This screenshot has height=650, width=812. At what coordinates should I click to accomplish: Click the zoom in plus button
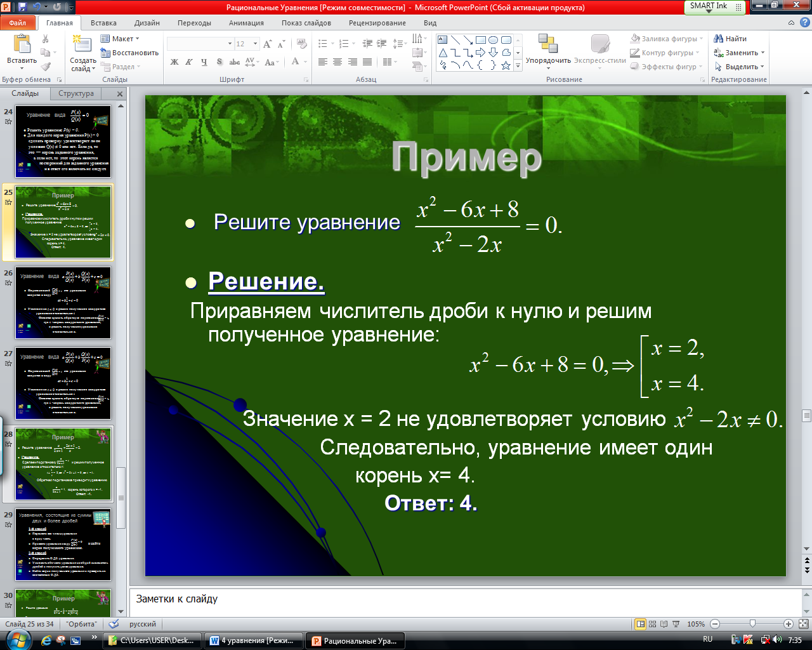click(x=788, y=624)
